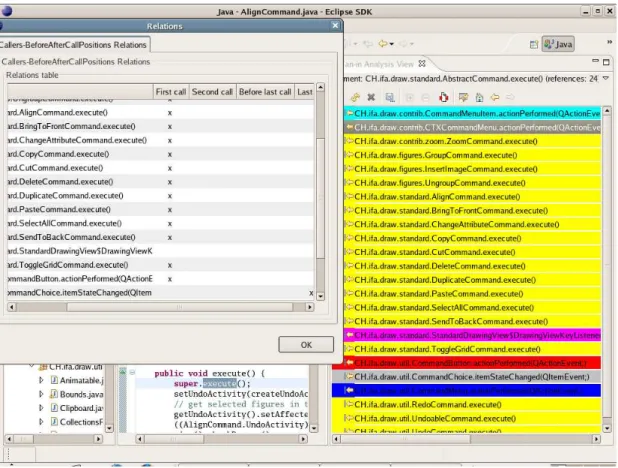Select PasteCommand.execute() row in Relations table
This screenshot has width=618, height=468.
(161, 209)
